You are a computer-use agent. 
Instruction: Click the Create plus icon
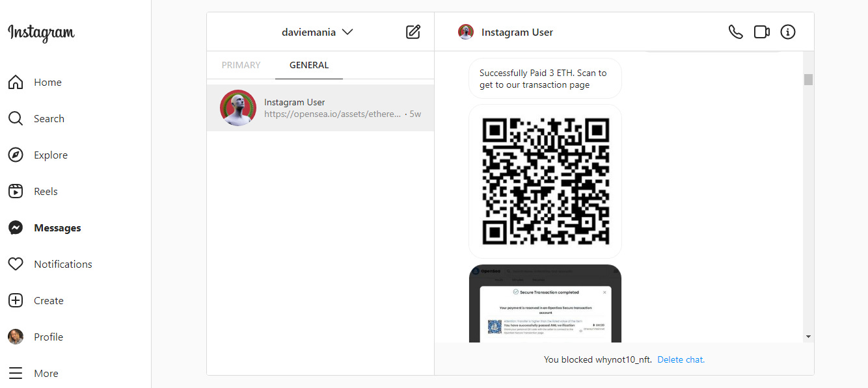coord(16,301)
